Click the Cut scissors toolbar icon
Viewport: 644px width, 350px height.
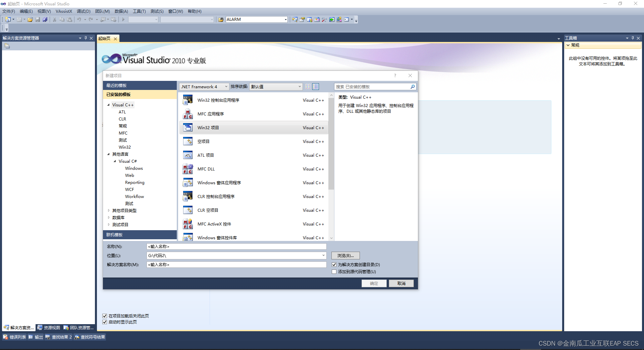55,19
